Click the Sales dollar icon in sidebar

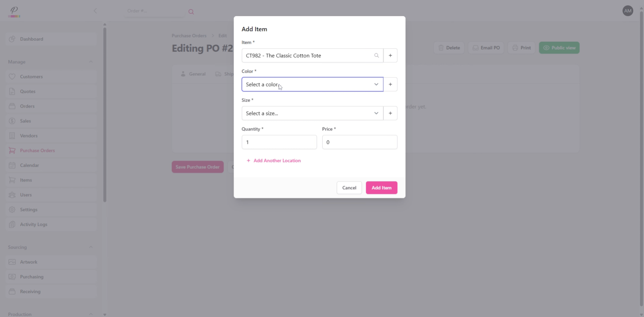click(12, 121)
